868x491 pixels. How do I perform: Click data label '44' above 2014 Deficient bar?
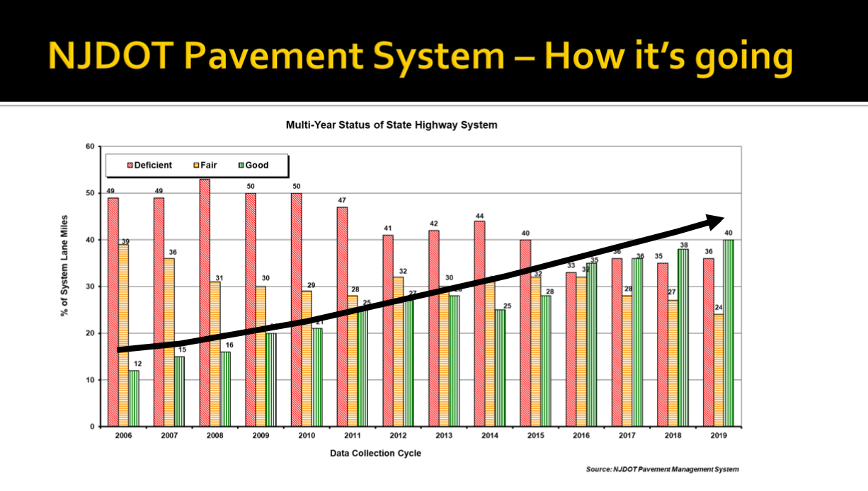point(479,215)
